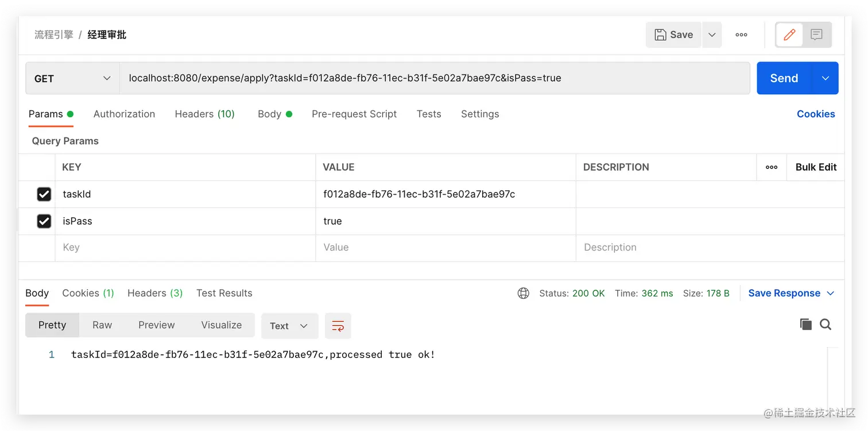Click the DESCRIPTION column header
The width and height of the screenshot is (868, 431).
[x=616, y=167]
